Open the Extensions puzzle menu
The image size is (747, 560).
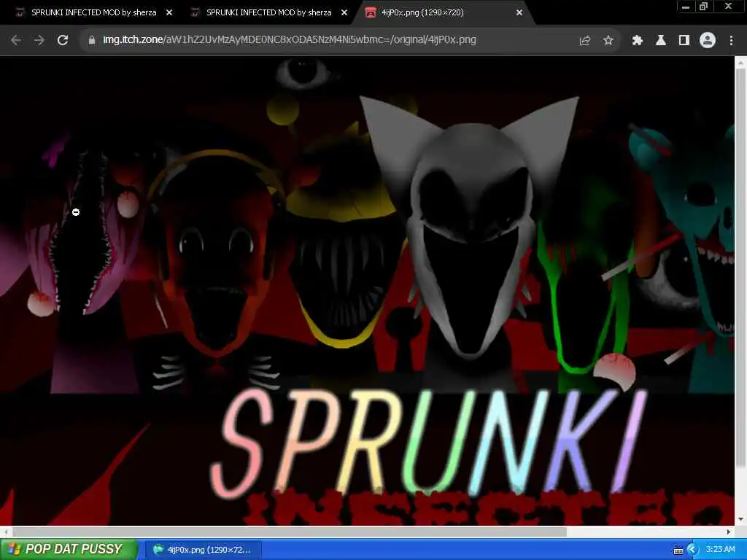[638, 41]
